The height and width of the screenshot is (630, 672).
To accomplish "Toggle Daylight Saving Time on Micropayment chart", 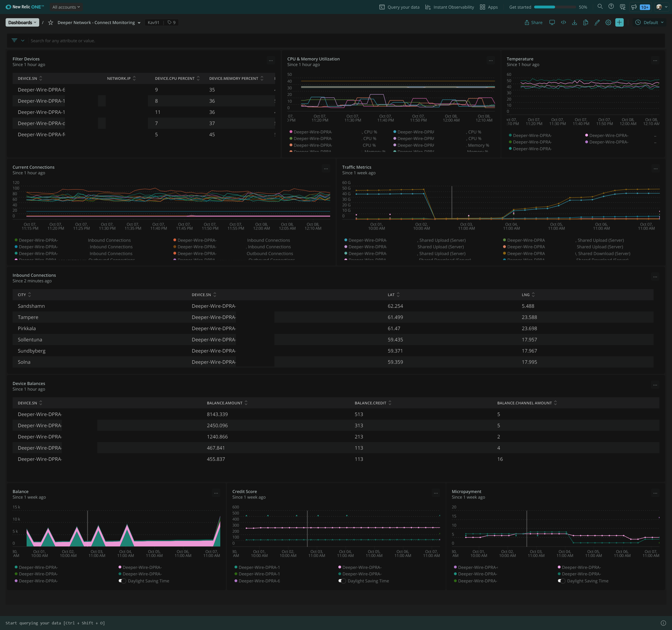I will click(x=561, y=581).
